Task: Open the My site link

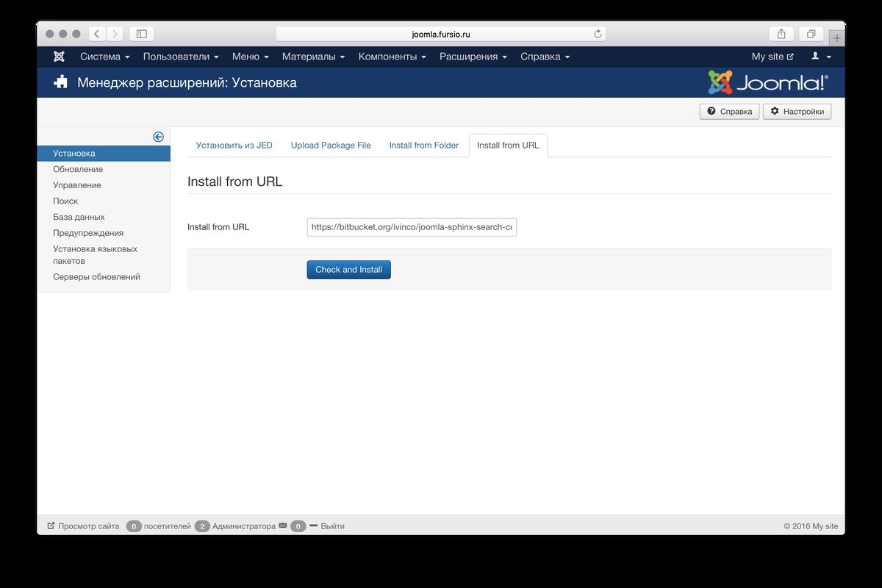Action: [x=772, y=57]
